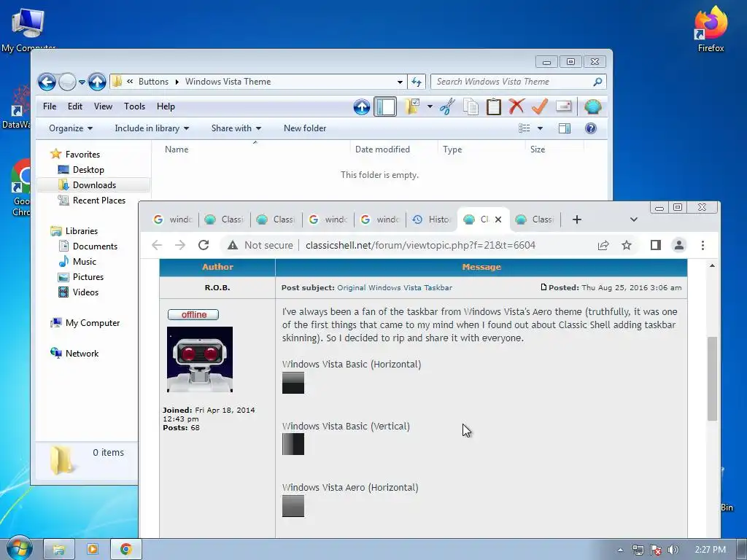Click Explorer's greyed-out Forward arrow
This screenshot has height=560, width=747.
coord(67,82)
